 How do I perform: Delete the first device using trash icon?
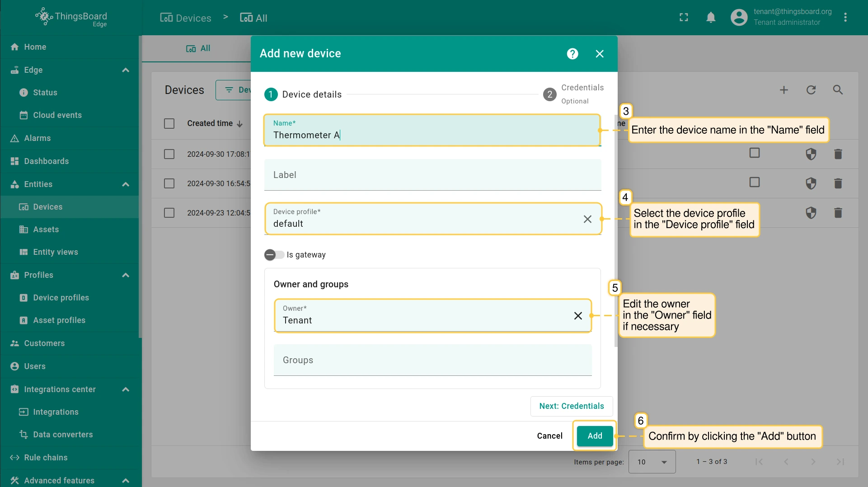838,154
